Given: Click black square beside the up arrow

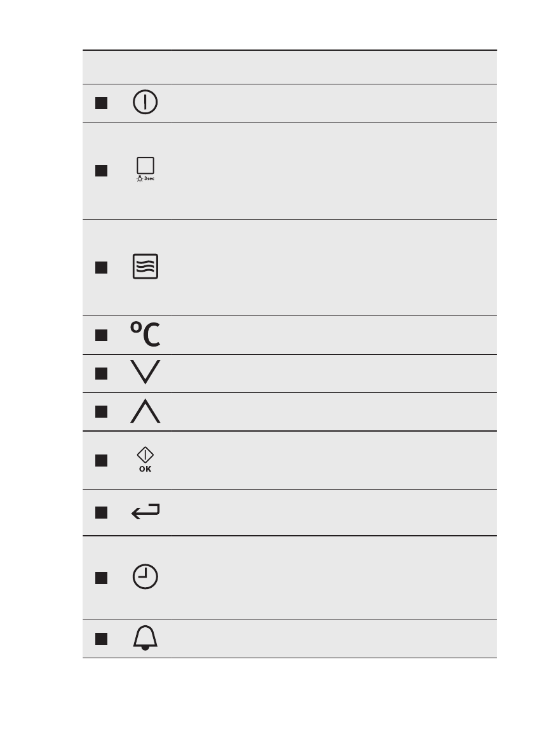Looking at the screenshot, I should point(101,412).
